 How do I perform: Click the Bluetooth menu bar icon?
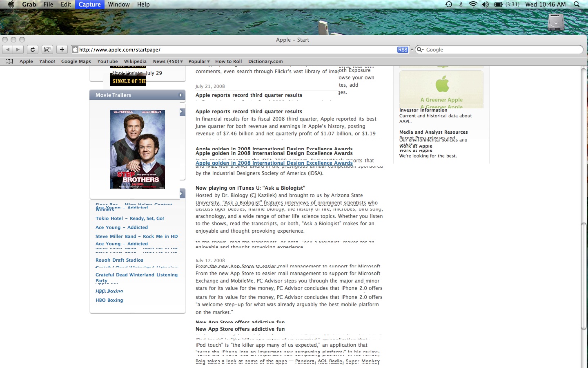click(x=461, y=4)
